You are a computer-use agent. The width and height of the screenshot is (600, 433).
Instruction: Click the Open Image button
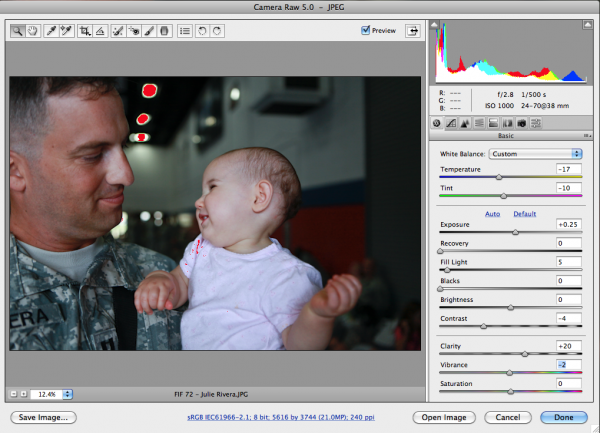[x=443, y=416]
